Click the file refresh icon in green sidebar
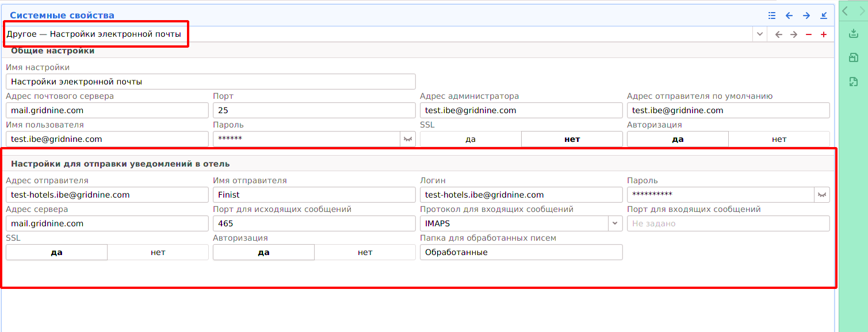Viewport: 868px width, 332px height. click(854, 82)
